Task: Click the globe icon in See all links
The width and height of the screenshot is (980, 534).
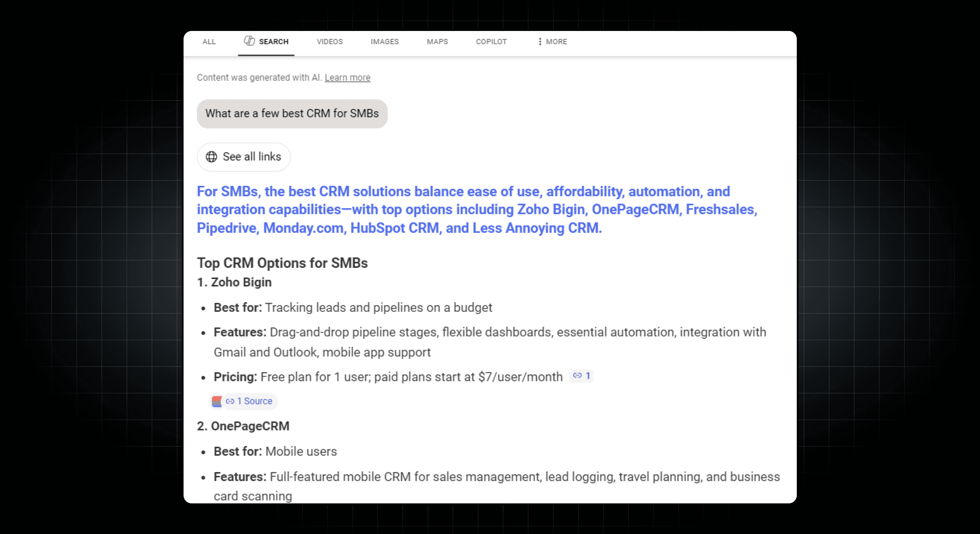Action: tap(212, 157)
